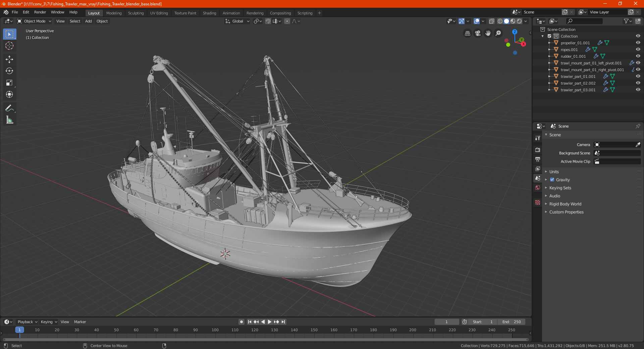
Task: Switch to material preview shading
Action: 513,21
